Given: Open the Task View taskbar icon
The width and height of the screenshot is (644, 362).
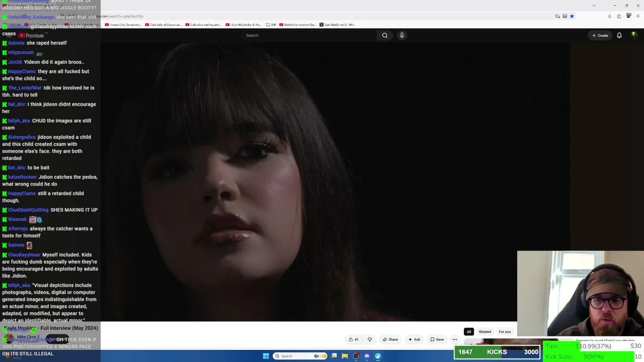Looking at the screenshot, I should 334,356.
